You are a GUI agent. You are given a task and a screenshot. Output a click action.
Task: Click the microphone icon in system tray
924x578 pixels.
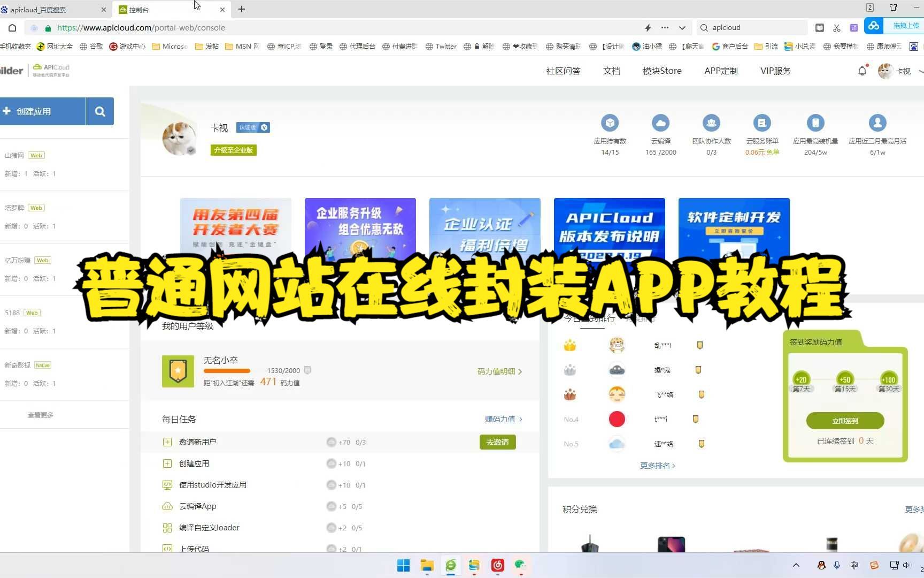[x=837, y=565]
